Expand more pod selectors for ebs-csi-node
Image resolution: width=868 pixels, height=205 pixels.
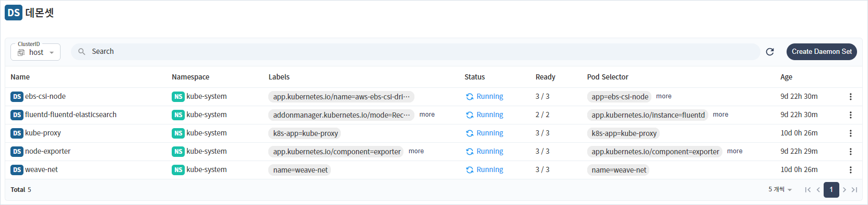tap(664, 96)
